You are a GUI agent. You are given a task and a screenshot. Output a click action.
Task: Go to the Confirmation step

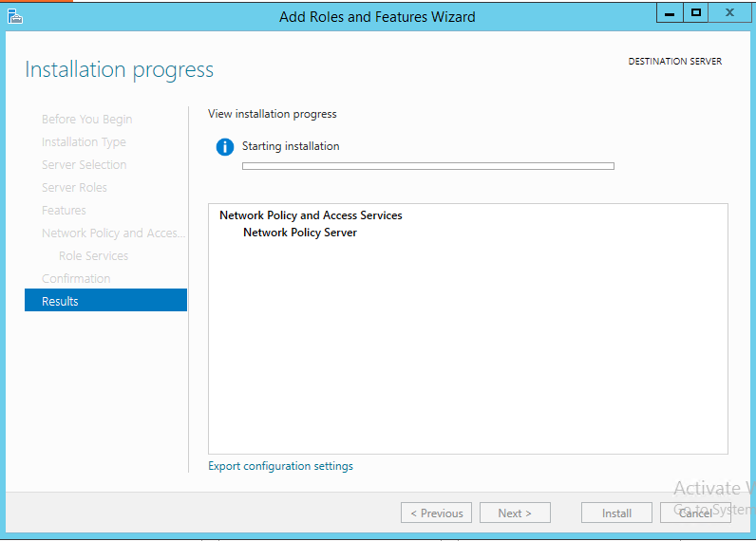76,279
